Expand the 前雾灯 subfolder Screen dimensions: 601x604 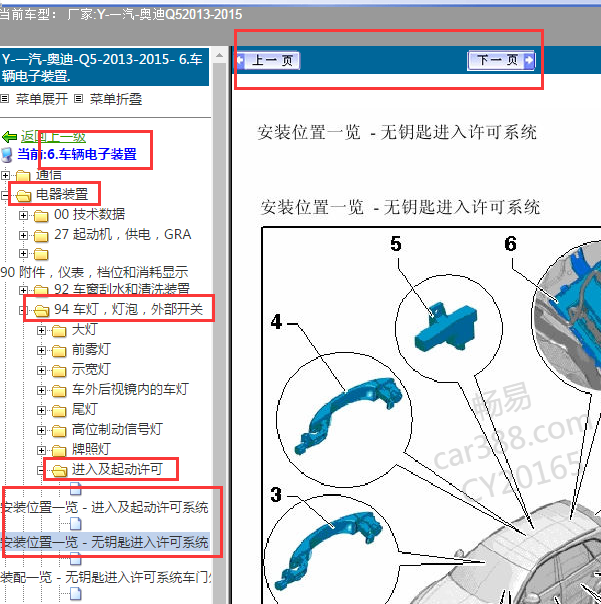coord(41,351)
